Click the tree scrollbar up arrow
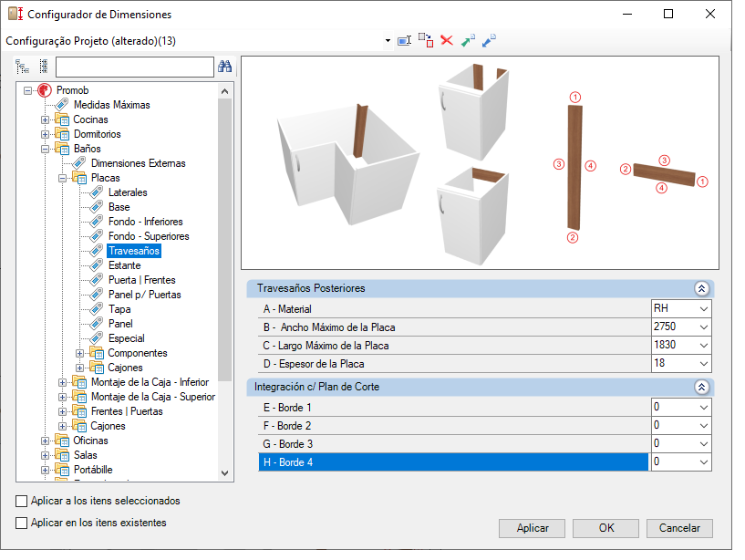 click(225, 91)
